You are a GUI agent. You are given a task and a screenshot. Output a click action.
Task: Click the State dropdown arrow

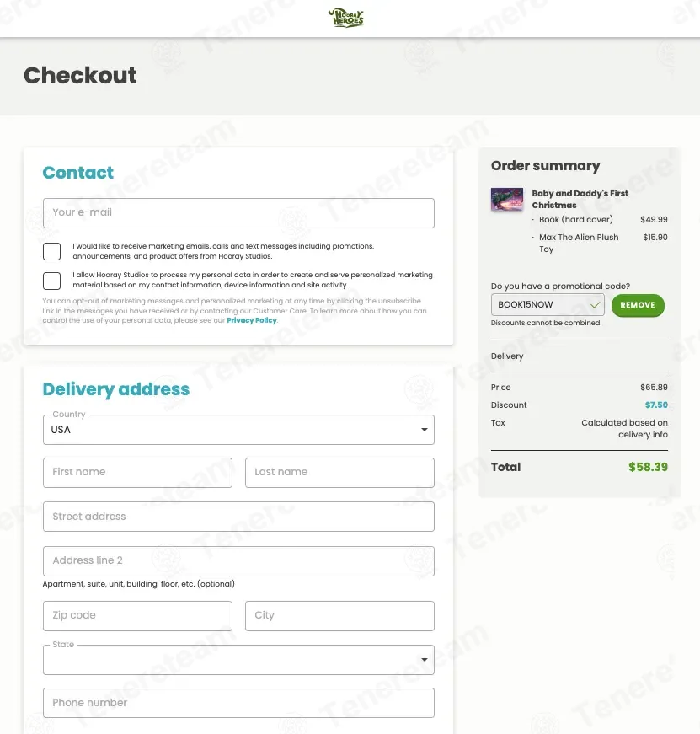(425, 660)
